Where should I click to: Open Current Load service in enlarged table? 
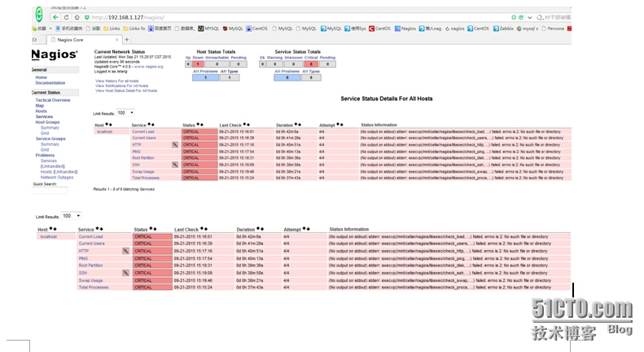click(90, 237)
